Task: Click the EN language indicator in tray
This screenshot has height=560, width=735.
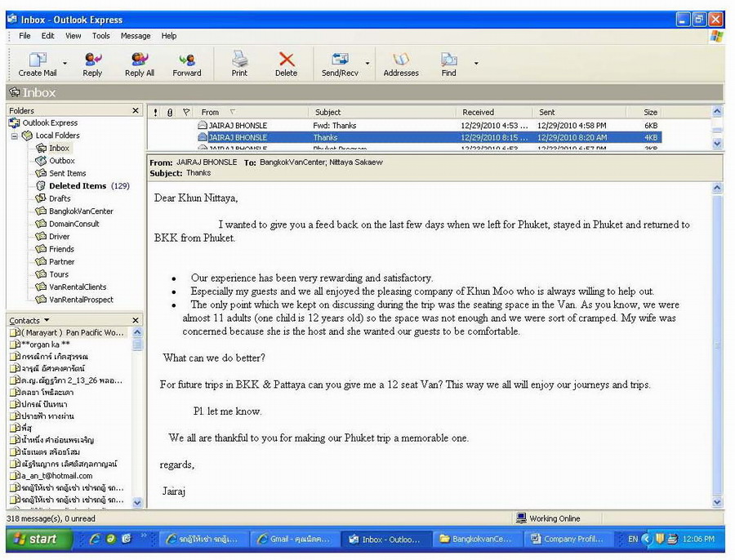Action: 633,539
